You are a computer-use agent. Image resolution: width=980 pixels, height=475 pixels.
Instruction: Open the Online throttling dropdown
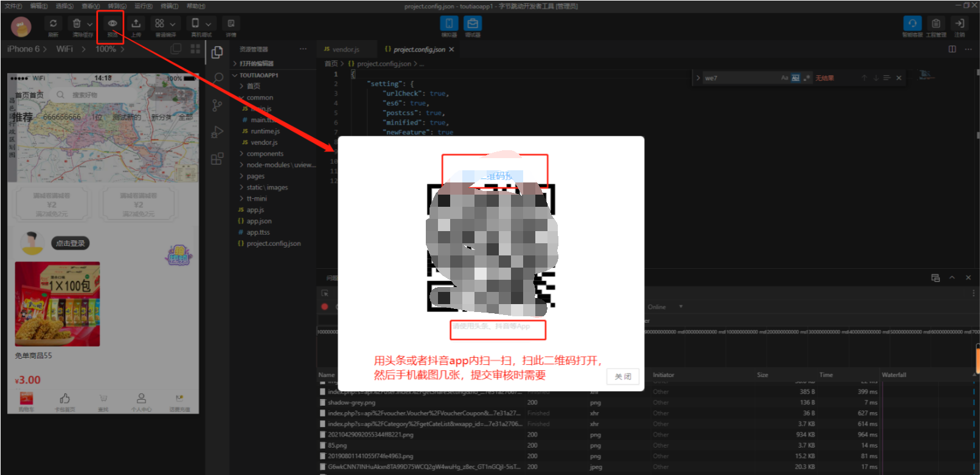click(665, 307)
